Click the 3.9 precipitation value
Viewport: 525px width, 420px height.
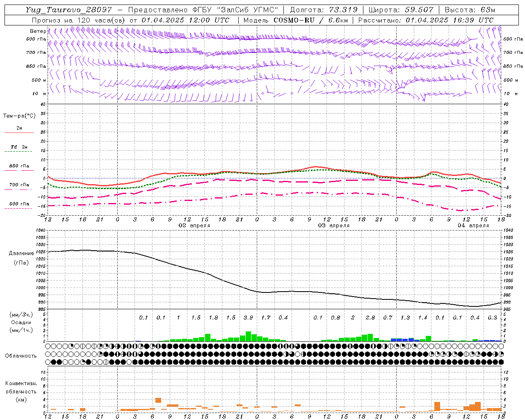pyautogui.click(x=248, y=317)
